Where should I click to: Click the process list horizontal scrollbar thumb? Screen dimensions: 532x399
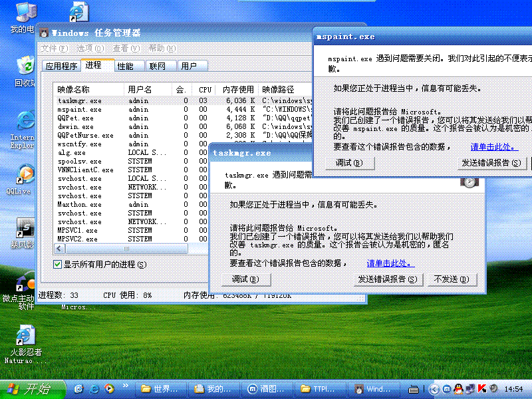[126, 249]
